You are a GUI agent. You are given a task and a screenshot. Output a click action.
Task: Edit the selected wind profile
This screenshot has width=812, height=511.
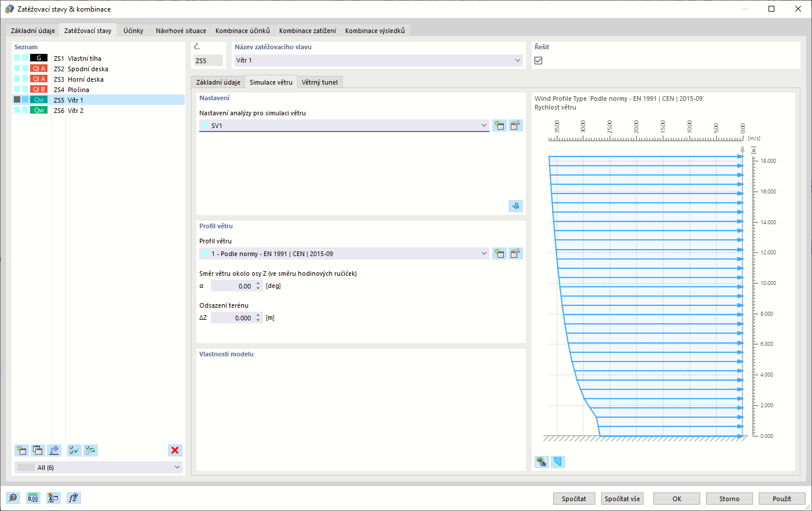click(x=515, y=253)
